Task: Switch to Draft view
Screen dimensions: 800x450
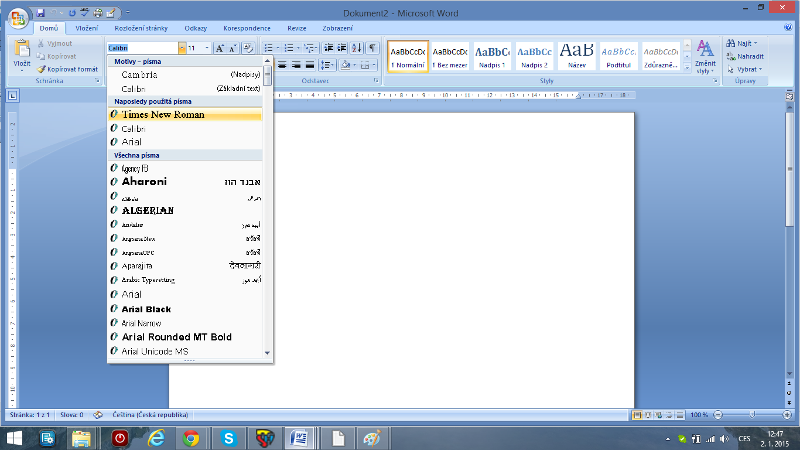Action: pyautogui.click(x=680, y=415)
